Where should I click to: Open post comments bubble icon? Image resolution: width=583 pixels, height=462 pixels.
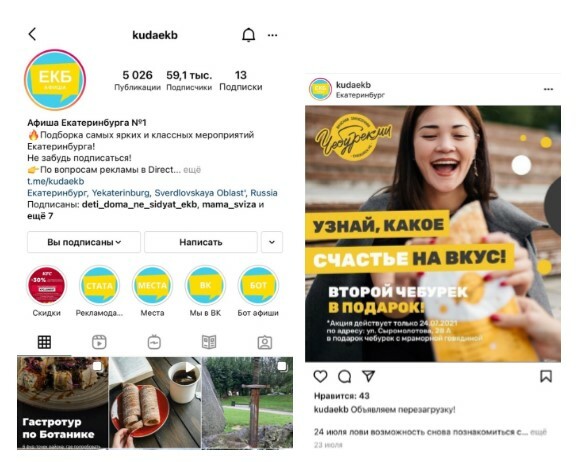click(344, 377)
